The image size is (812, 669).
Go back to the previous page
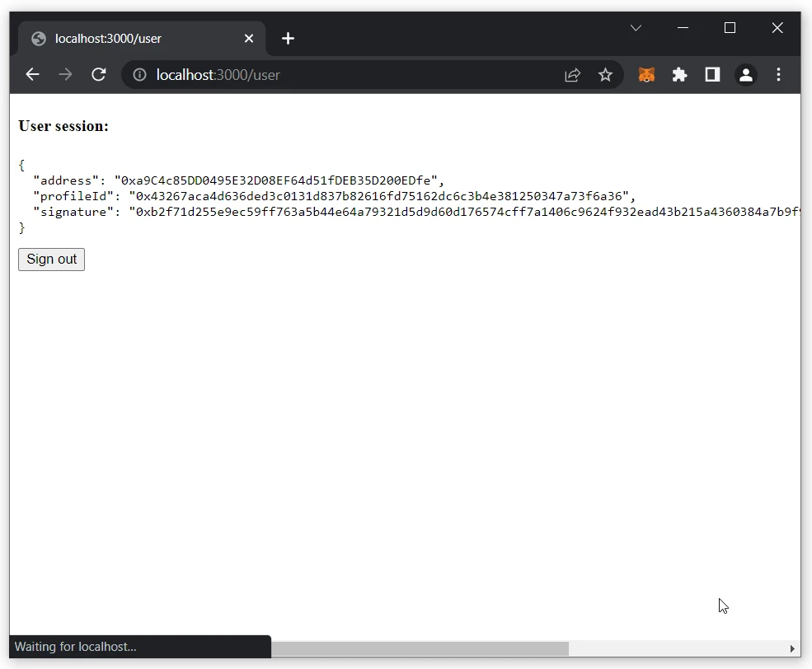[32, 75]
